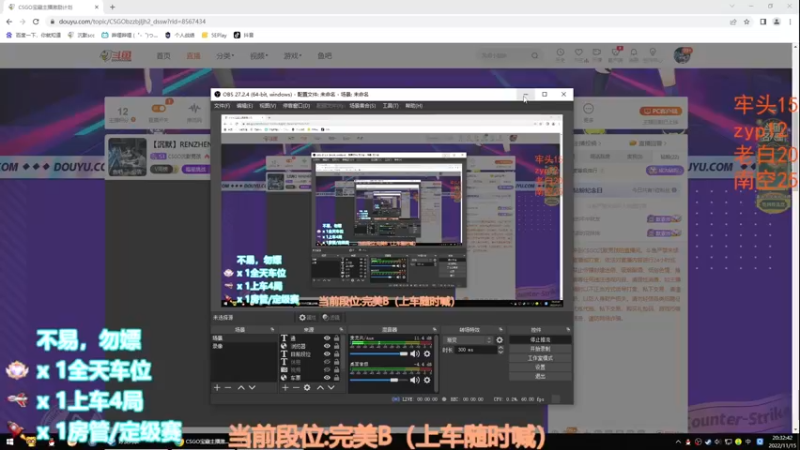Open Douyu user avatar menu
The width and height of the screenshot is (800, 450).
682,55
